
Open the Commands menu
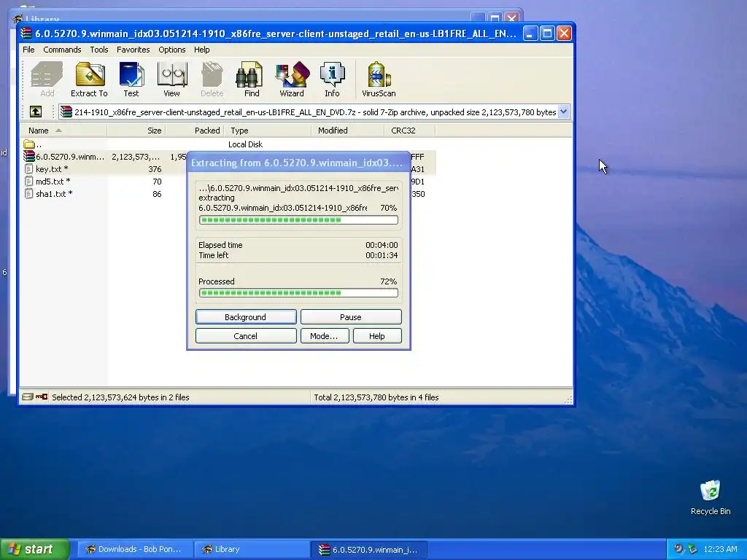62,50
